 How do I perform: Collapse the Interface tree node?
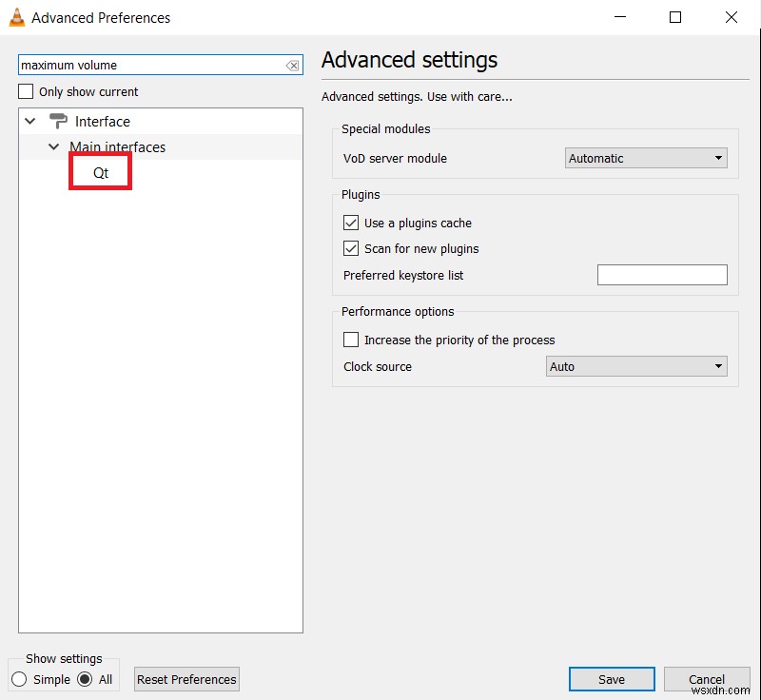[30, 121]
